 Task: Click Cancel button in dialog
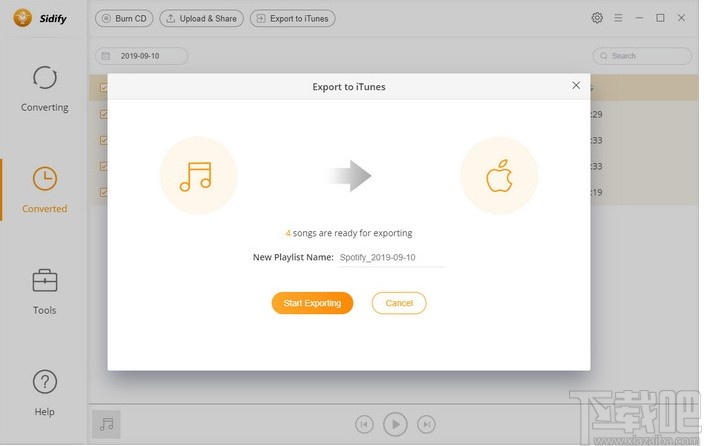[399, 303]
